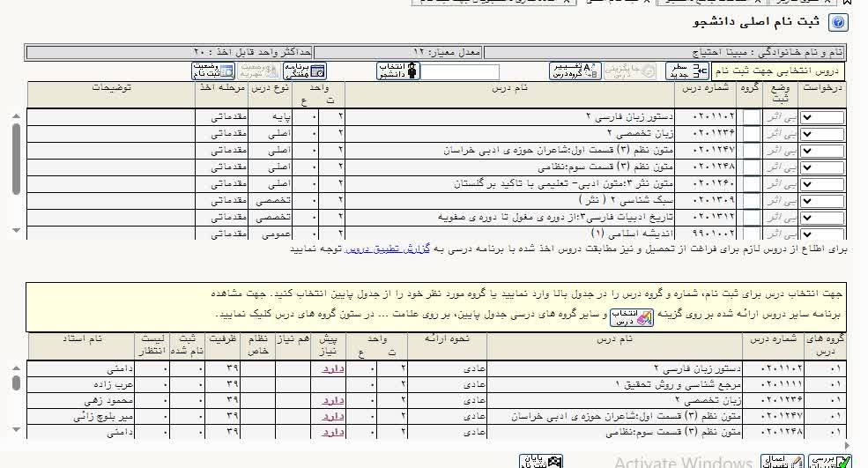The height and width of the screenshot is (468, 868).
Task: Open request dropdown for زبان تخصصی ۲ row
Action: [x=821, y=134]
